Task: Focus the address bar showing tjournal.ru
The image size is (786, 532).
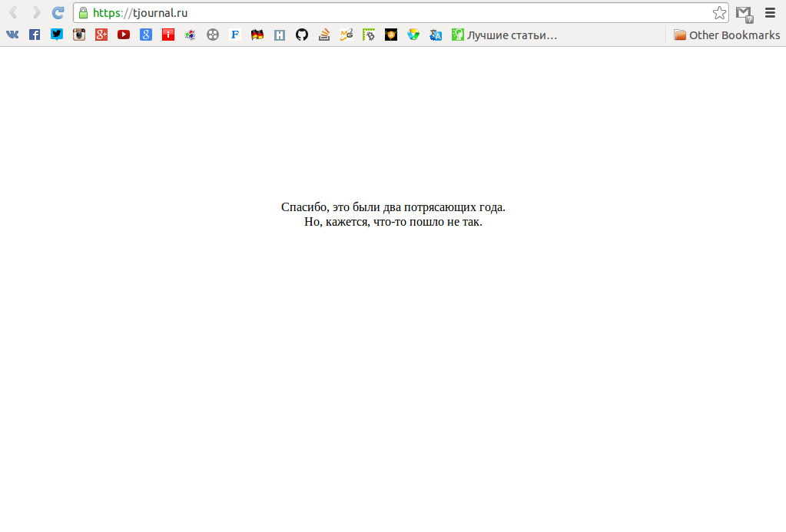Action: (400, 13)
